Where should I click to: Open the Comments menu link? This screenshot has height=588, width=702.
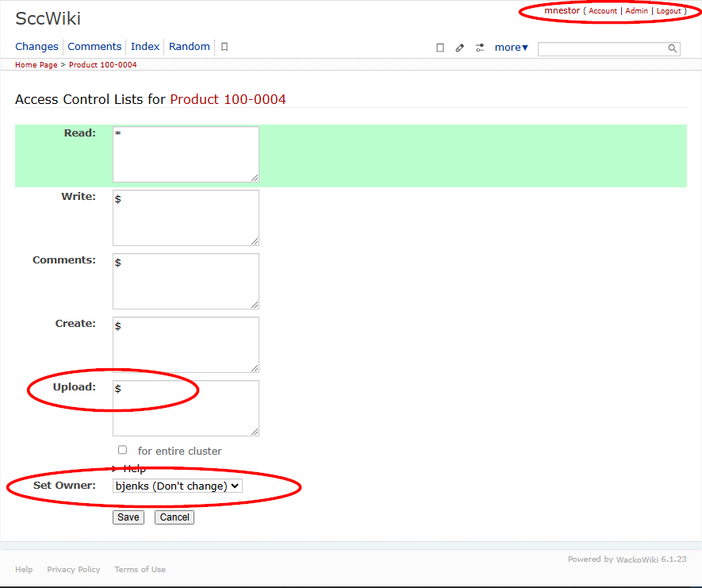pyautogui.click(x=94, y=47)
